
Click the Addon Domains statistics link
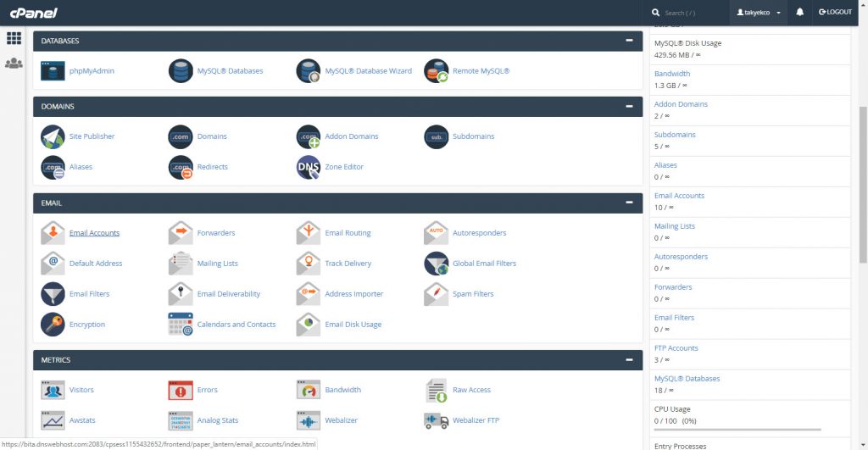point(681,104)
